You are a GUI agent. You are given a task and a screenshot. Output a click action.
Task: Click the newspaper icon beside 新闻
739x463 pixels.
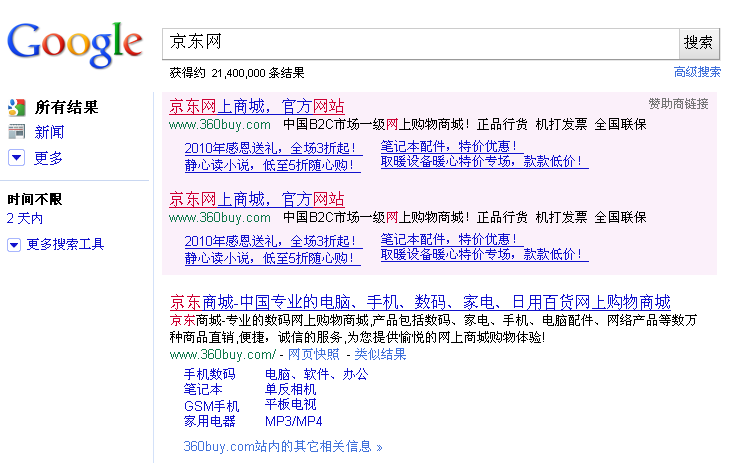click(16, 132)
